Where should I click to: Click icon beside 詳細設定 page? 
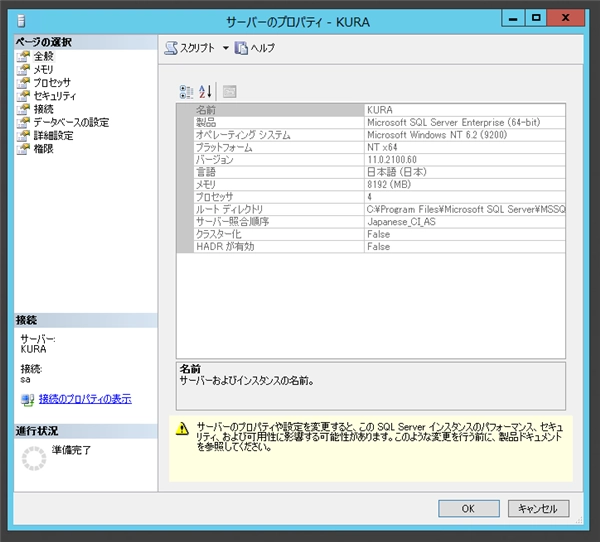tap(23, 136)
